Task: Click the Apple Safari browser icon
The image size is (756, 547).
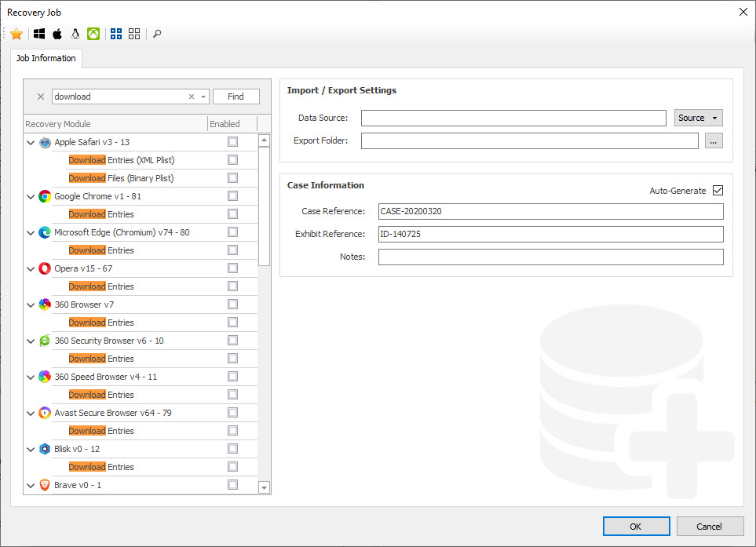Action: tap(45, 142)
